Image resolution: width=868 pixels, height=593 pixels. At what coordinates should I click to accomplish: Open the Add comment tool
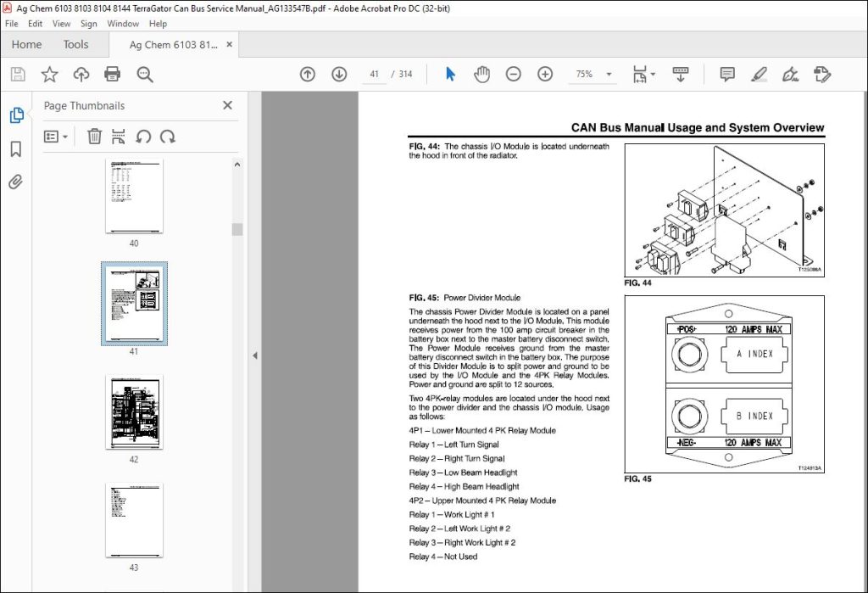coord(726,75)
